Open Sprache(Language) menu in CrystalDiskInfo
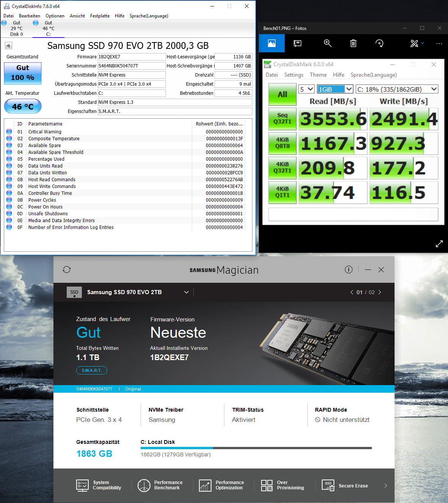This screenshot has height=503, width=448. click(x=149, y=16)
